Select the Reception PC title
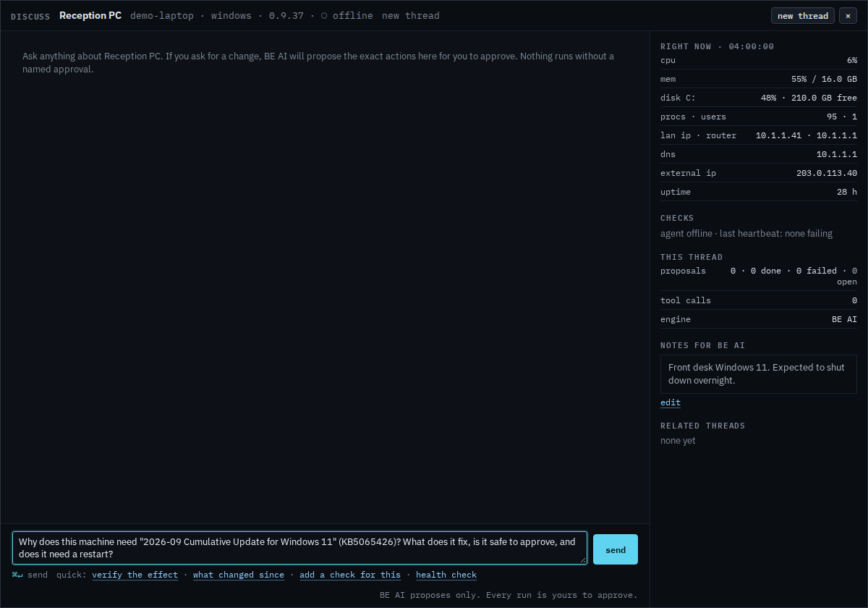The image size is (868, 608). (90, 15)
